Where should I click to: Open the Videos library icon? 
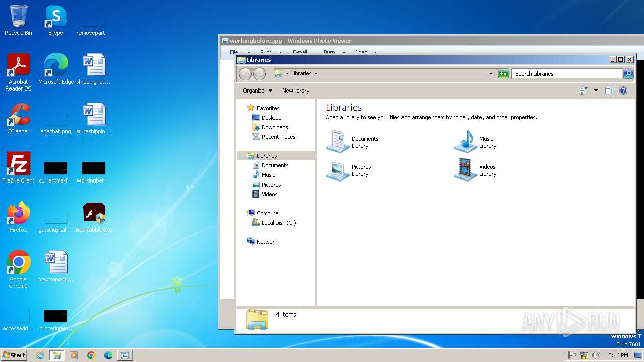pyautogui.click(x=465, y=170)
